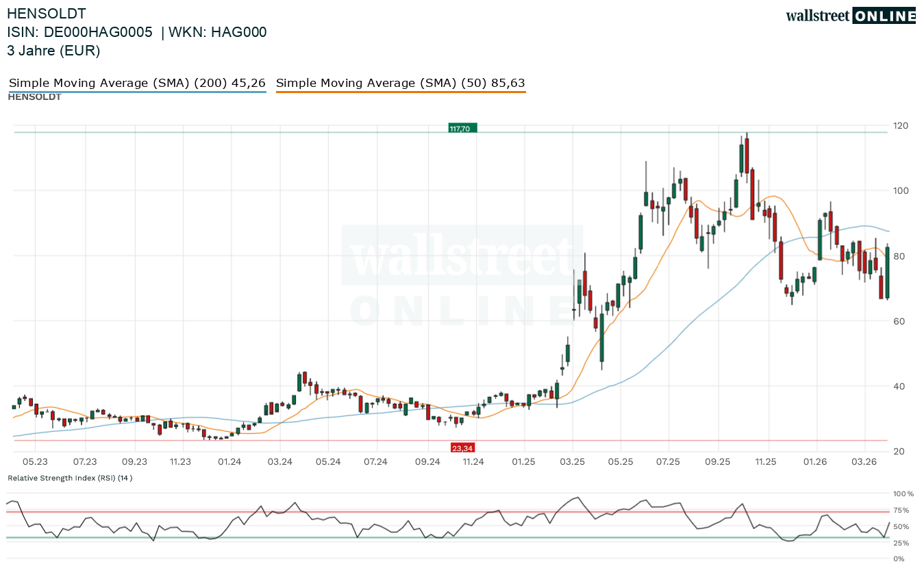This screenshot has width=924, height=577.
Task: Select the Relative Strength Index (RSI) (14) label
Action: point(70,478)
